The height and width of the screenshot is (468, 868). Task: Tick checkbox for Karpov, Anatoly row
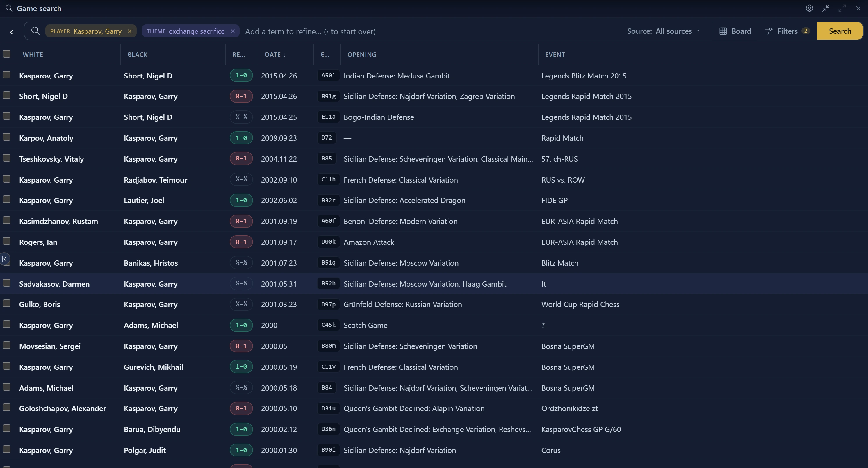(x=7, y=137)
